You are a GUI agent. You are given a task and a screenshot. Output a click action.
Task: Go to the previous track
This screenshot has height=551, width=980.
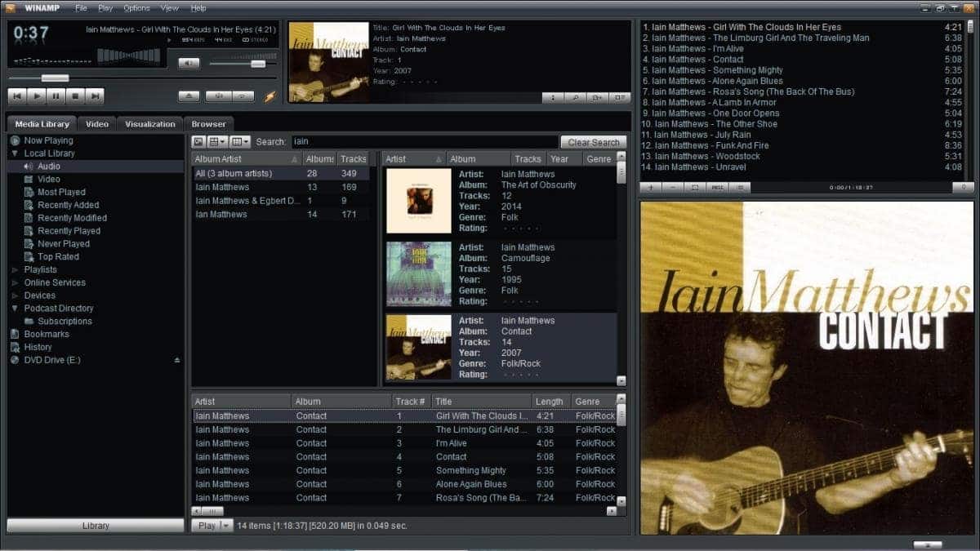tap(17, 96)
